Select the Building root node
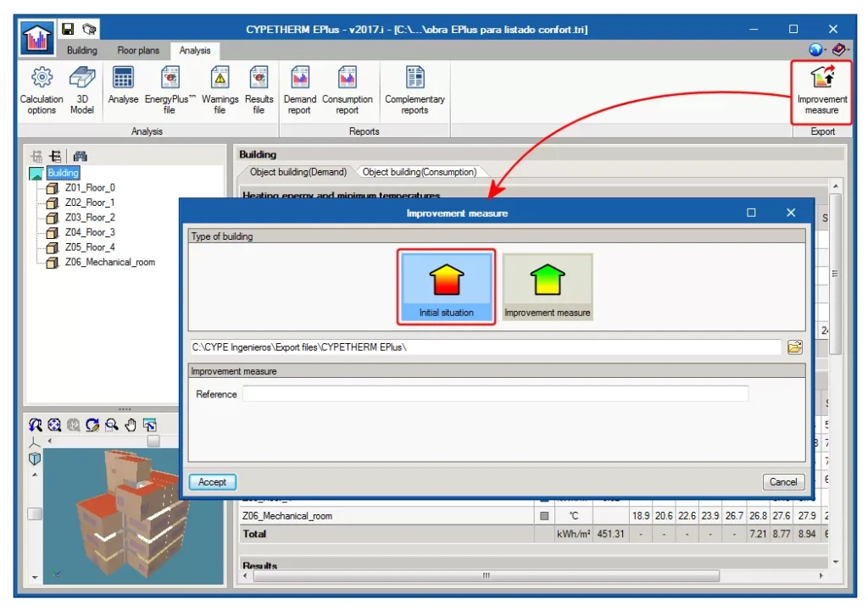This screenshot has width=868, height=616. point(63,173)
